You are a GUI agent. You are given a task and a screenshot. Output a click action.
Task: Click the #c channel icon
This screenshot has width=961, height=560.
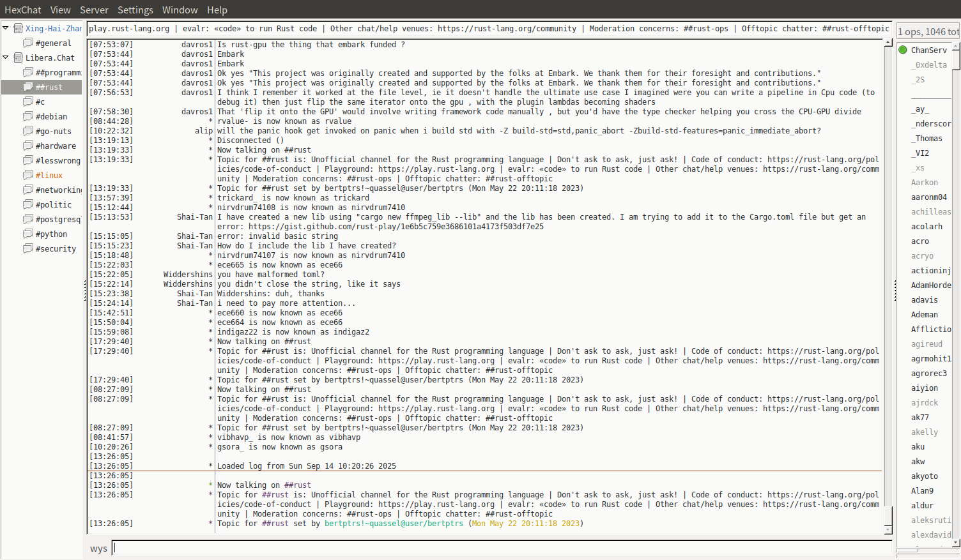click(x=28, y=102)
